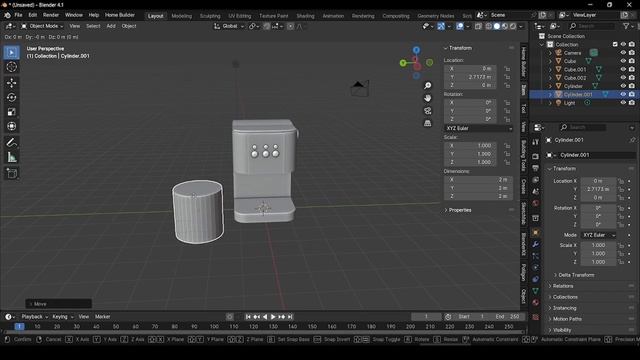Open the Playback dropdown in timeline

click(x=34, y=317)
